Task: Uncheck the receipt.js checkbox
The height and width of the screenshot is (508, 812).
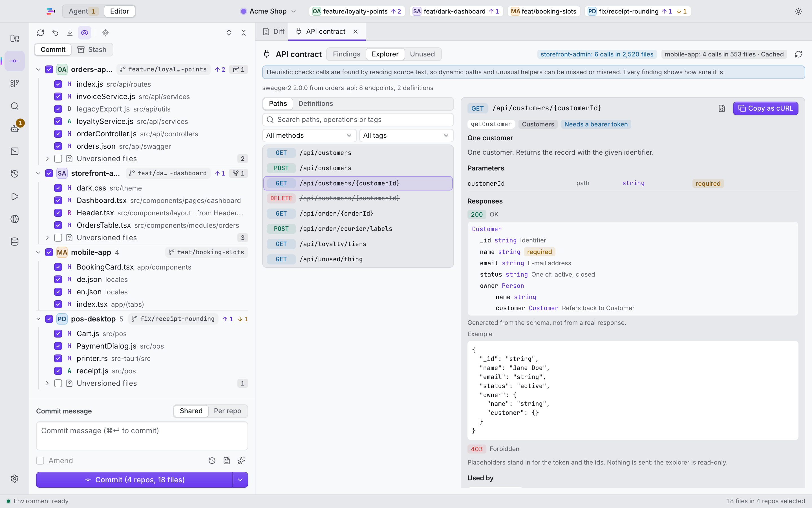Action: pos(58,371)
